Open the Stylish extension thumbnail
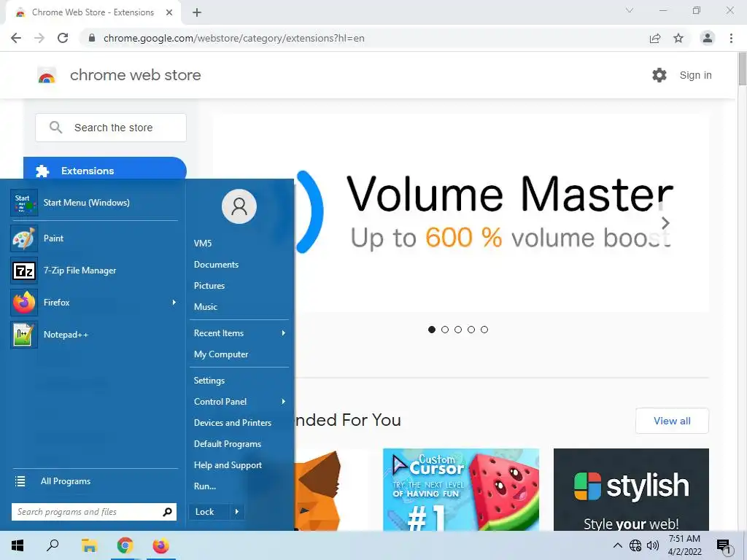Image resolution: width=747 pixels, height=560 pixels. click(631, 489)
